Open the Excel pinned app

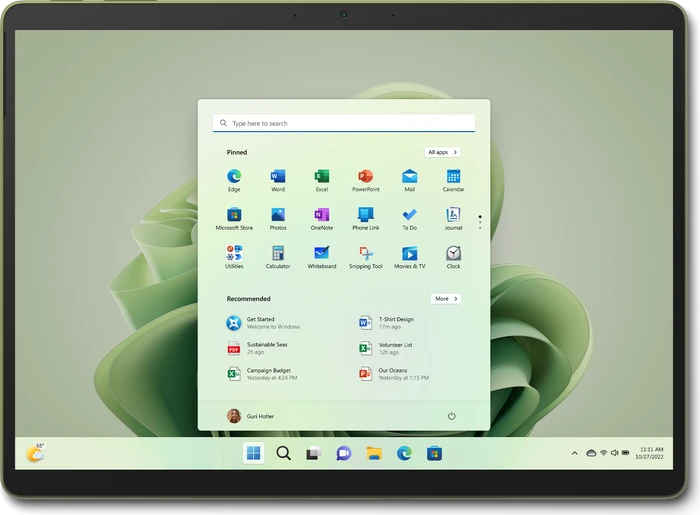321,180
